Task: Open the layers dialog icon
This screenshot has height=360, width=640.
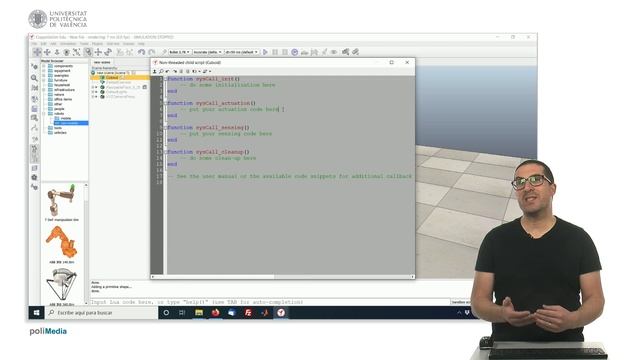Action: coord(34,168)
